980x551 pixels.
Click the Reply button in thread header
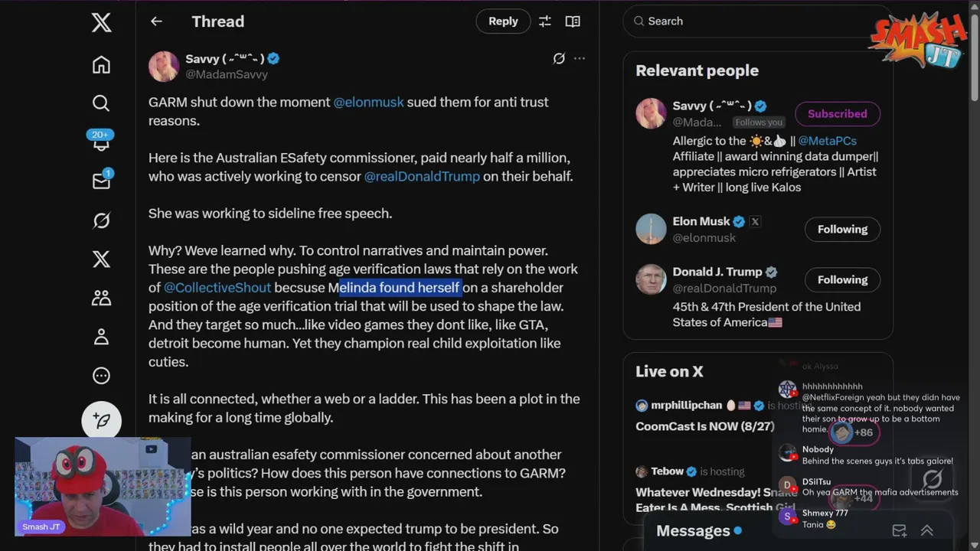pos(503,21)
